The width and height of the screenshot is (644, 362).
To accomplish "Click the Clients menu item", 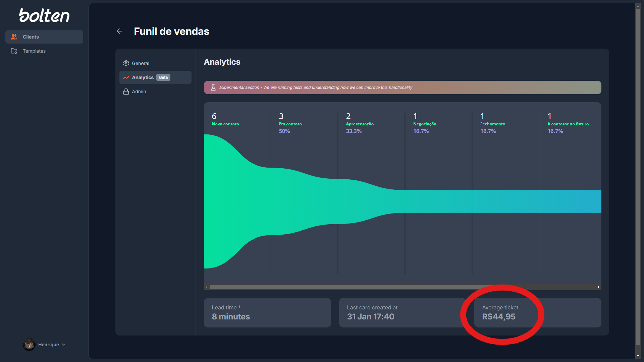I will [44, 37].
